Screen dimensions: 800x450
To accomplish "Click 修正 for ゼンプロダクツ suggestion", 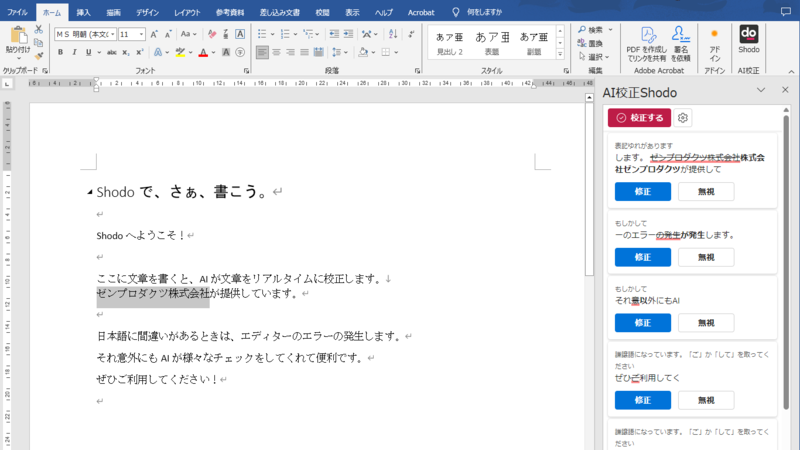I will 642,191.
